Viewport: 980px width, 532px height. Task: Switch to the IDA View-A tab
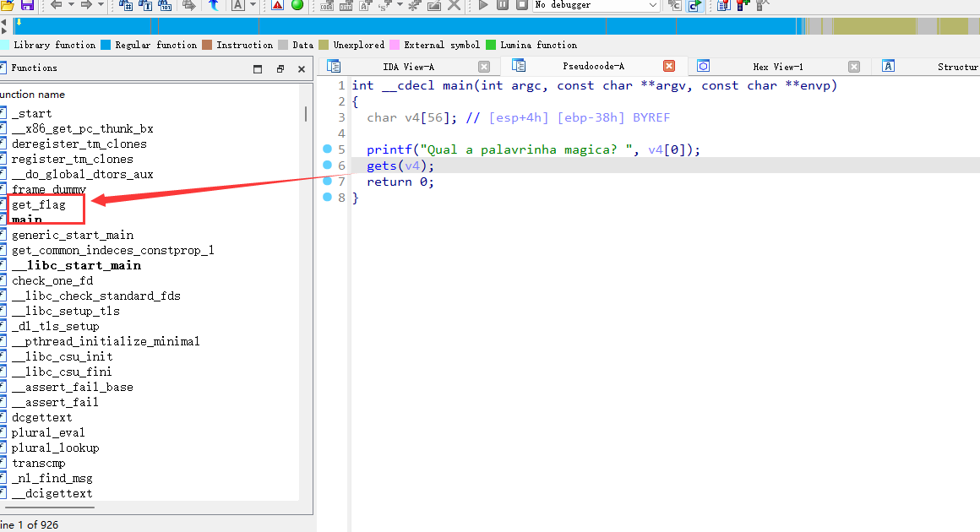[408, 67]
